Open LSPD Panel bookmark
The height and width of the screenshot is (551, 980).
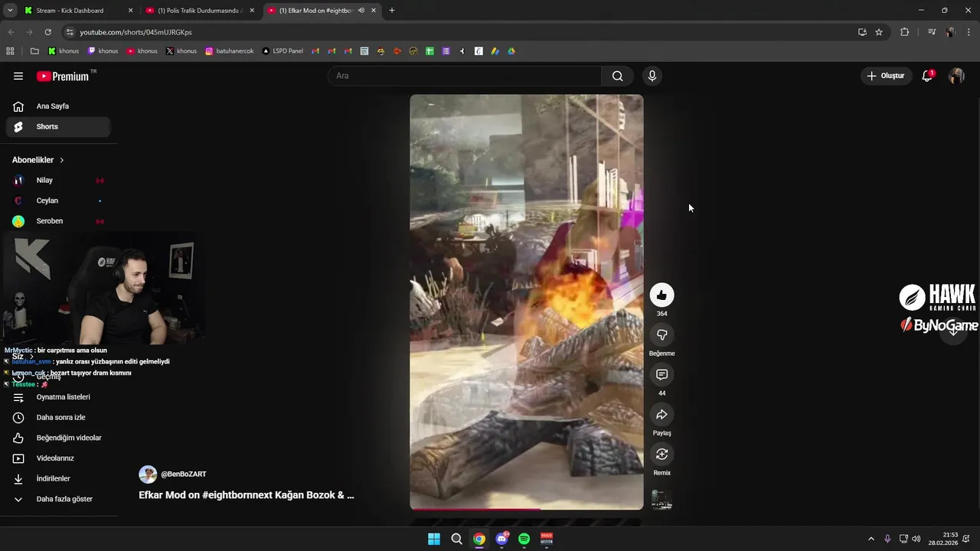coord(283,51)
